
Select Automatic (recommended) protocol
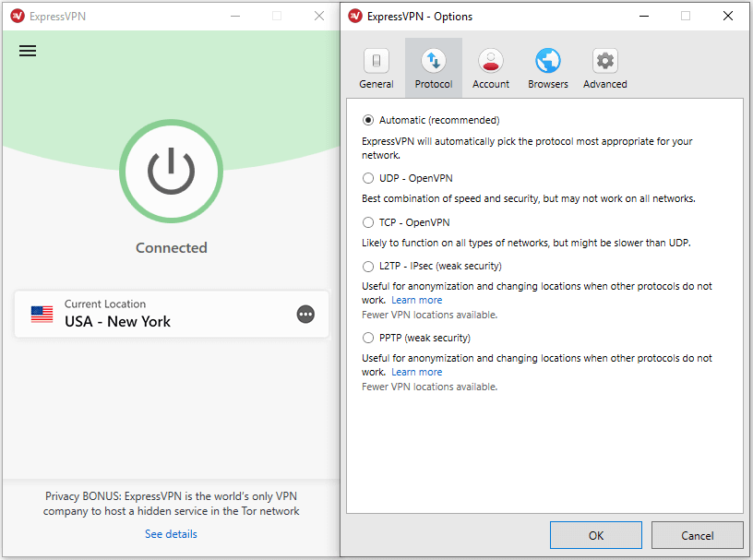click(368, 120)
